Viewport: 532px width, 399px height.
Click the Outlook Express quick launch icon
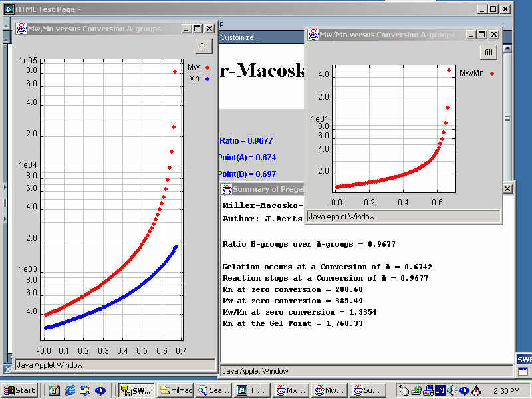coord(84,390)
